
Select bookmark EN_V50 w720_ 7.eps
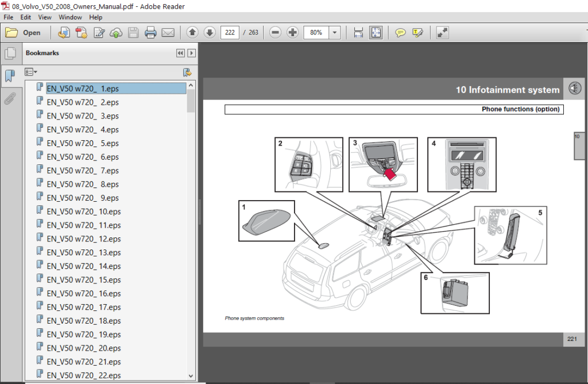pos(83,170)
